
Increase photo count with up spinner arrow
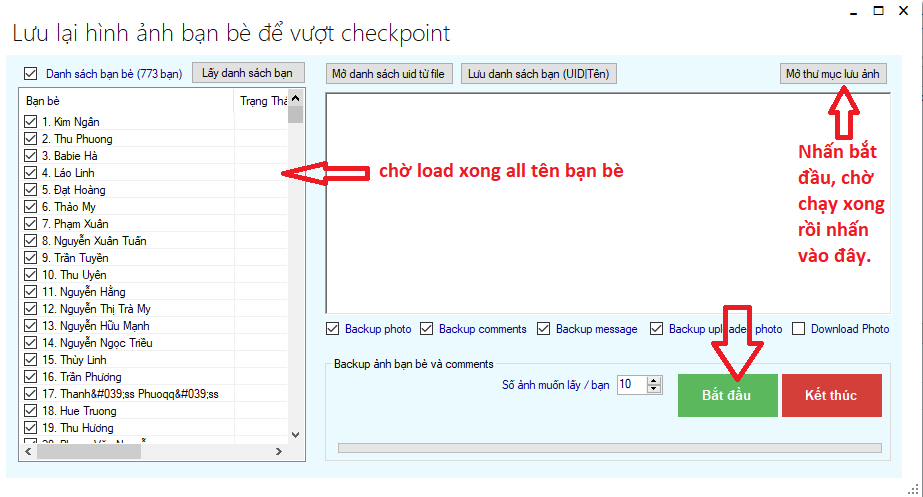pyautogui.click(x=654, y=380)
